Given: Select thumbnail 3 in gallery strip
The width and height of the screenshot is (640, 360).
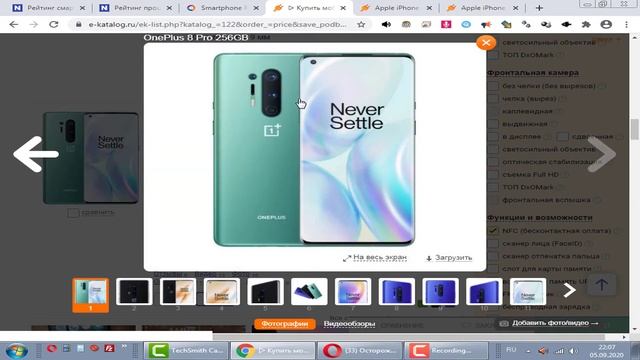Looking at the screenshot, I should (x=178, y=291).
